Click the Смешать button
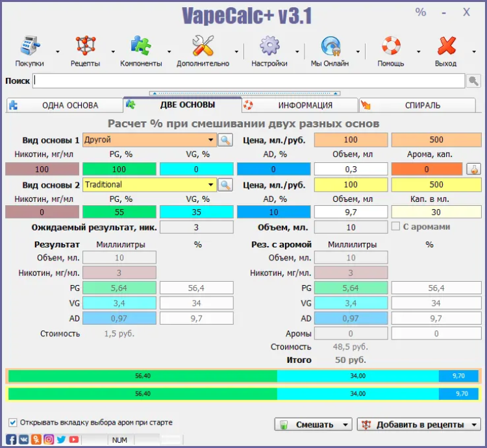Viewport: 487px width, 448px height. (306, 425)
